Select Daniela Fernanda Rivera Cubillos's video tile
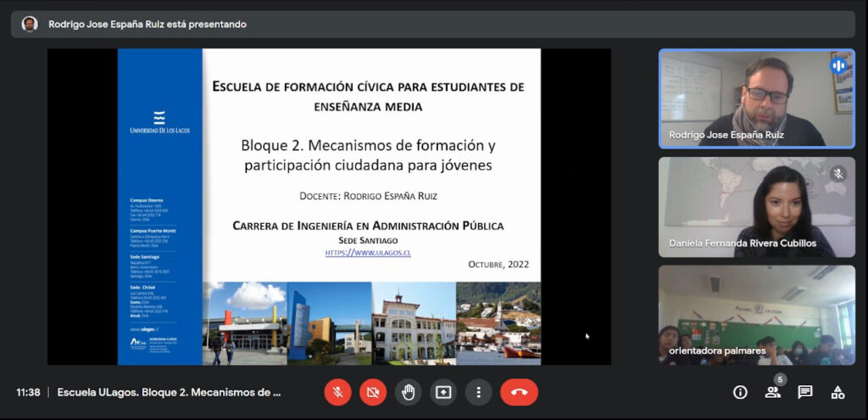The image size is (868, 420). [756, 207]
